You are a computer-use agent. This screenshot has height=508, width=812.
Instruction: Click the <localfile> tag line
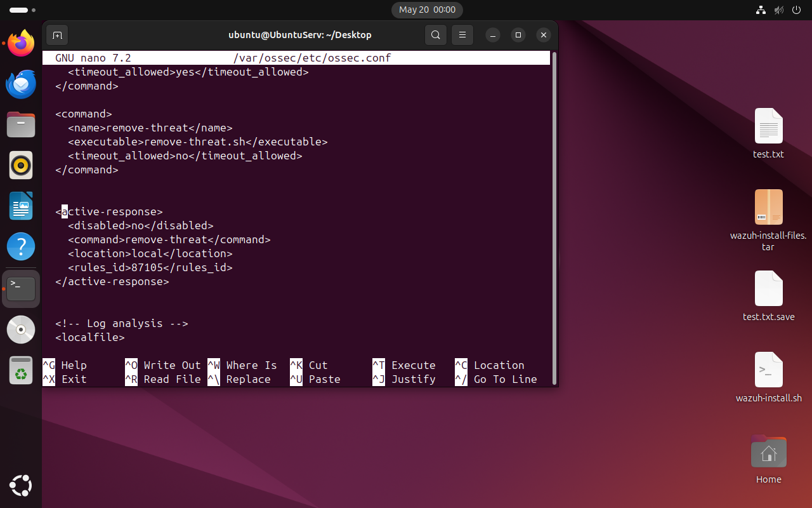[90, 337]
